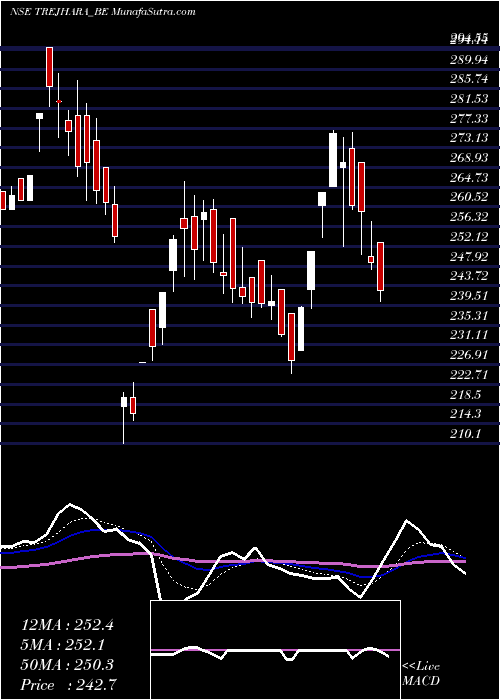Viewport: 500px width, 700px height.
Task: Click the 281.53 price axis label
Action: 468,99
